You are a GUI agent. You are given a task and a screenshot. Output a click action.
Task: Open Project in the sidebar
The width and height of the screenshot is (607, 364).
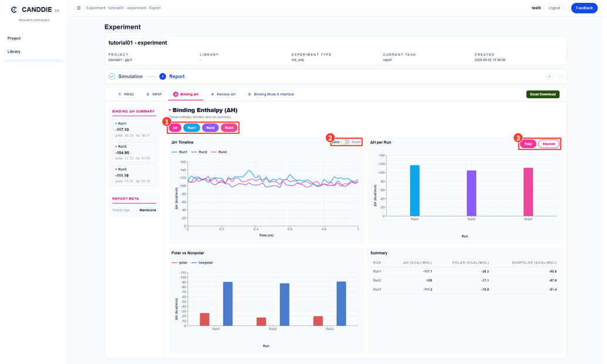click(x=14, y=38)
